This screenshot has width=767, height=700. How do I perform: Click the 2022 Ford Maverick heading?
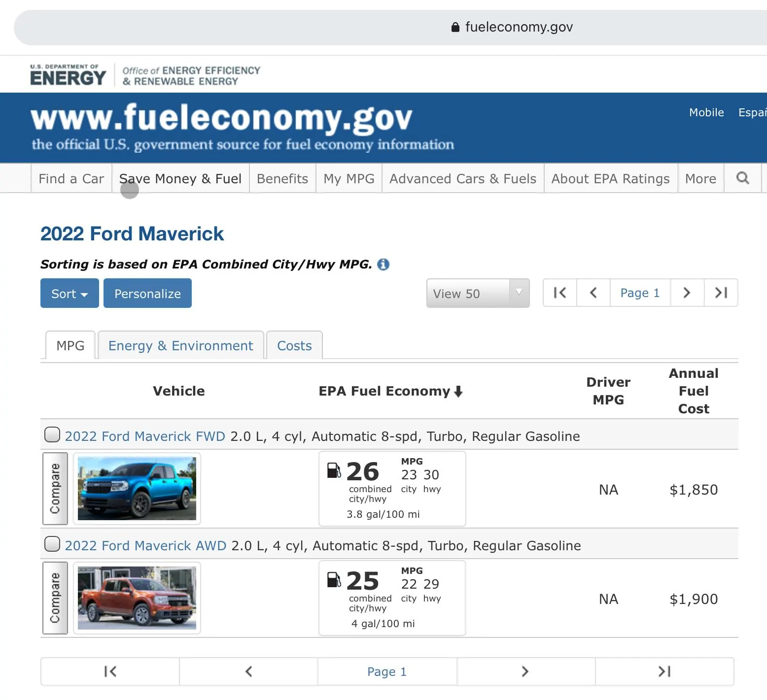(132, 233)
